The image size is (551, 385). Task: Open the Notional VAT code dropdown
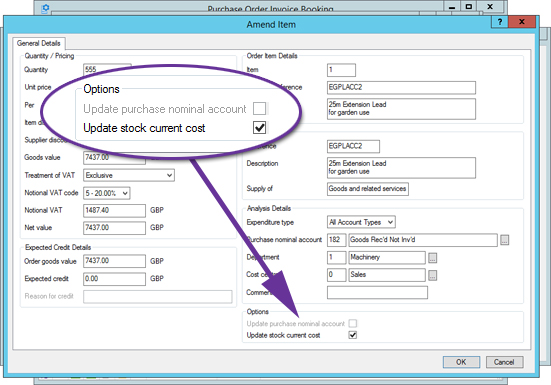coord(107,193)
